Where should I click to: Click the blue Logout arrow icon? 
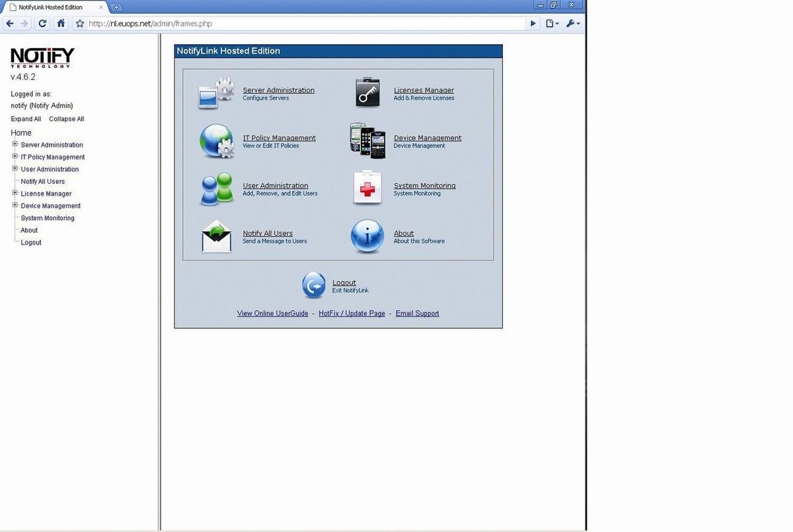click(x=314, y=285)
